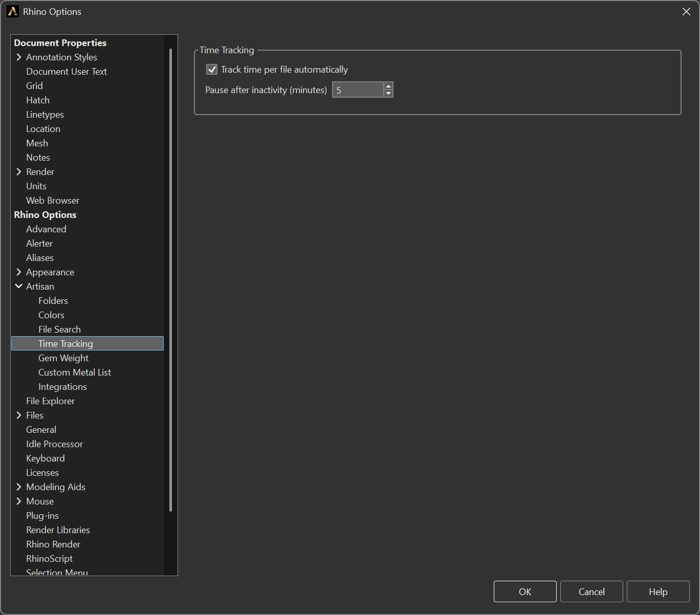Open the Location page
The height and width of the screenshot is (615, 700).
43,129
